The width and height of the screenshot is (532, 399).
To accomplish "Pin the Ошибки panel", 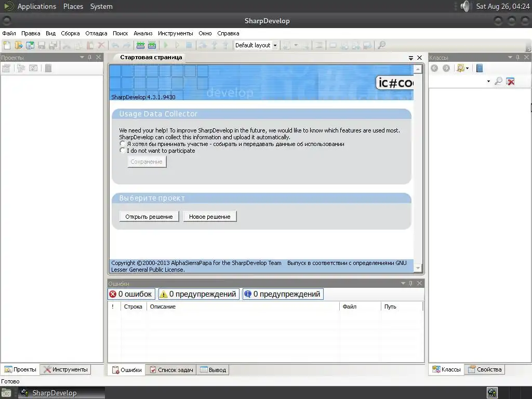I will [x=410, y=283].
